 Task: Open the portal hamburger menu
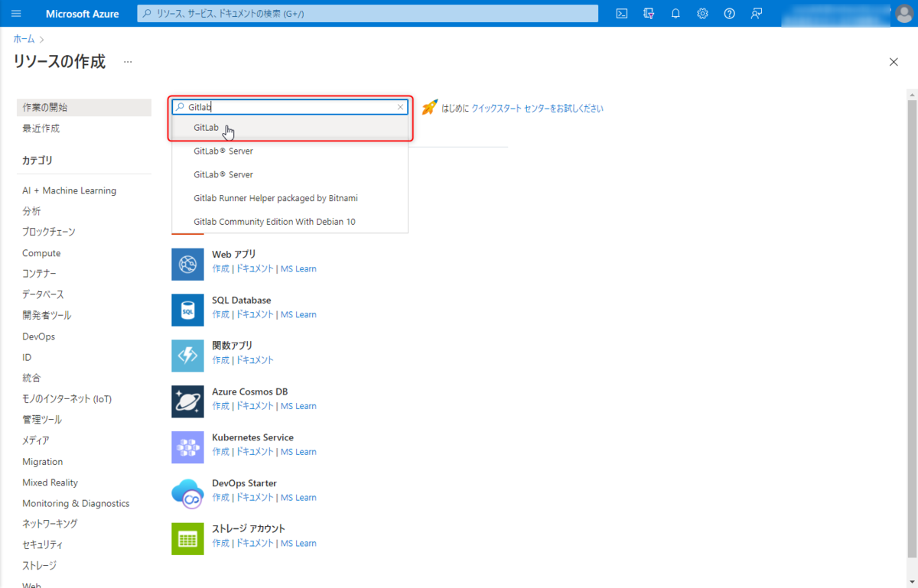(16, 14)
